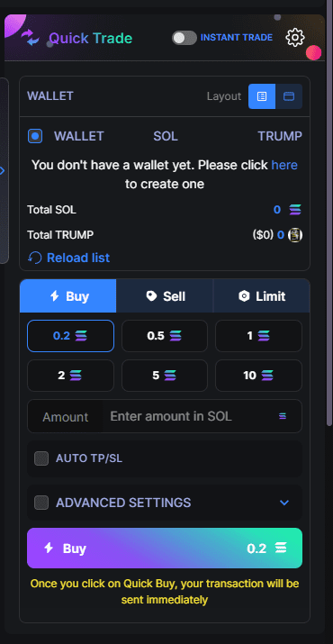
Task: Click the Solana icon in the amount field
Action: click(282, 416)
